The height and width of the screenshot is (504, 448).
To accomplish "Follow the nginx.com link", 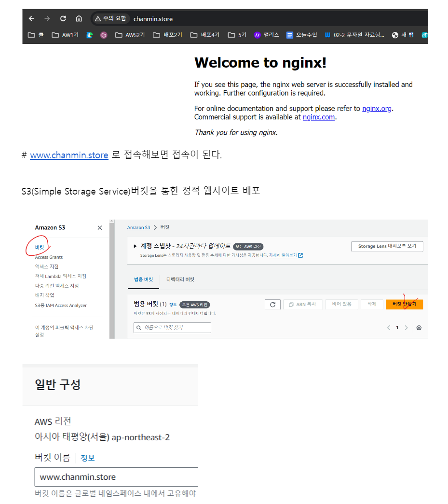I will click(x=319, y=117).
